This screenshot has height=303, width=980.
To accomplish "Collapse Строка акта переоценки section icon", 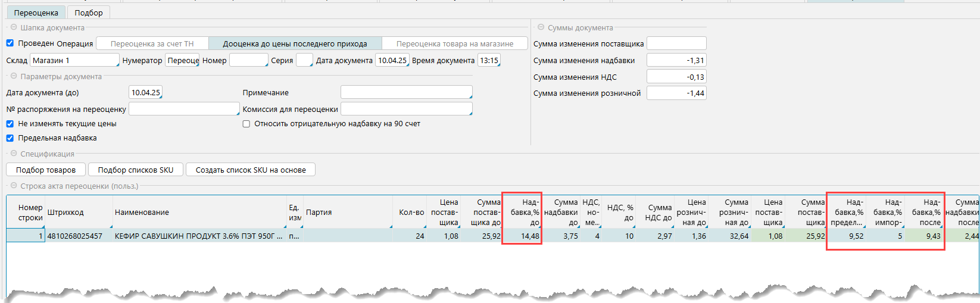I will pyautogui.click(x=14, y=186).
